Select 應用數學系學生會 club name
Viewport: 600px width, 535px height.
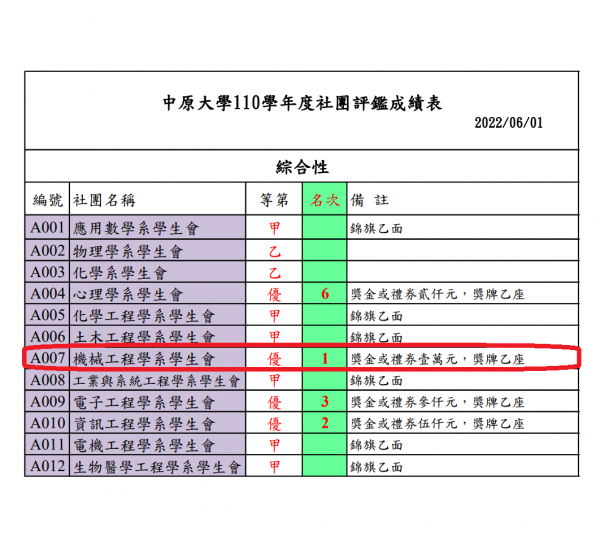(x=136, y=228)
